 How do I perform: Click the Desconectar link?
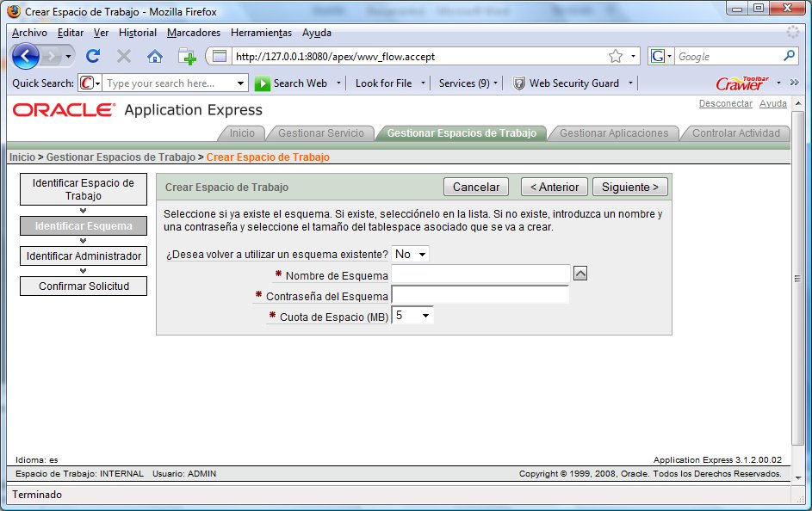pyautogui.click(x=726, y=103)
